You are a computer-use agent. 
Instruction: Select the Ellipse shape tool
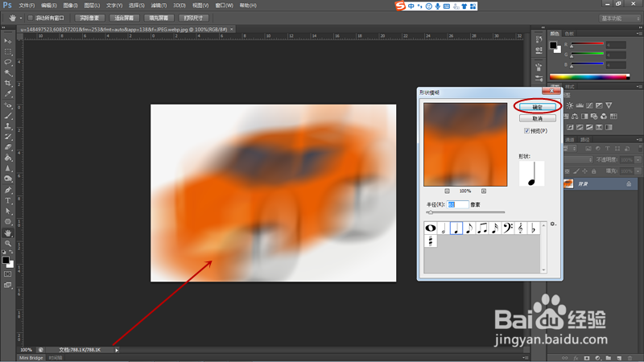point(8,222)
